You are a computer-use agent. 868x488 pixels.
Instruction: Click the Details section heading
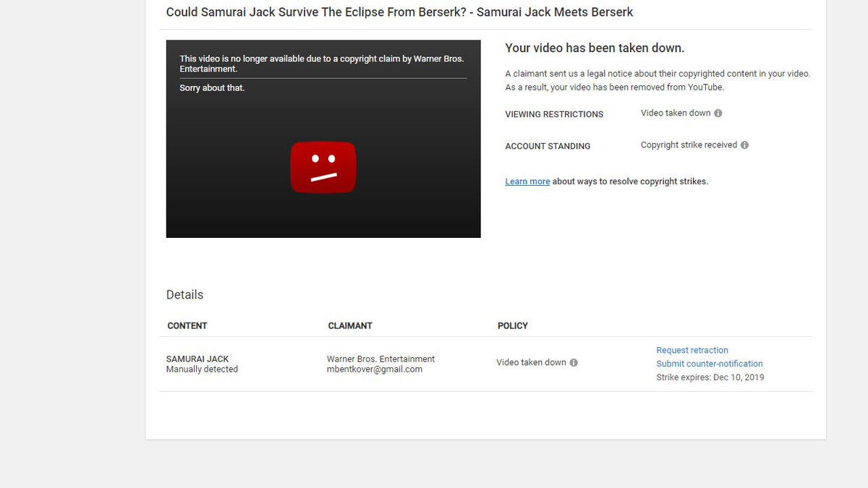tap(184, 295)
